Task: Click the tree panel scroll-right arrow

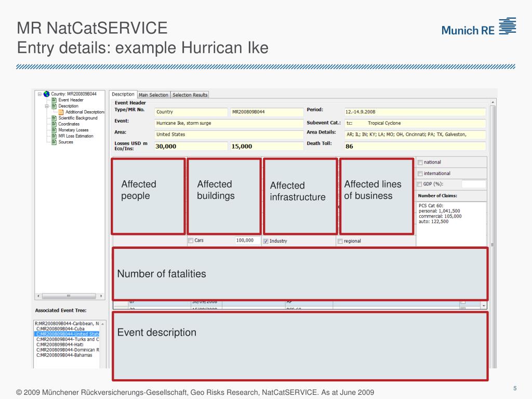Action: (101, 296)
